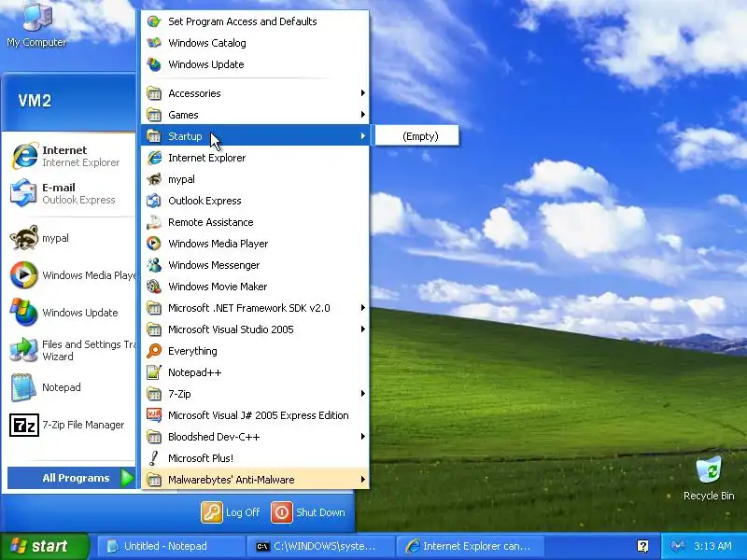This screenshot has height=560, width=747.
Task: Select the (Empty) Startup submenu item
Action: click(417, 136)
